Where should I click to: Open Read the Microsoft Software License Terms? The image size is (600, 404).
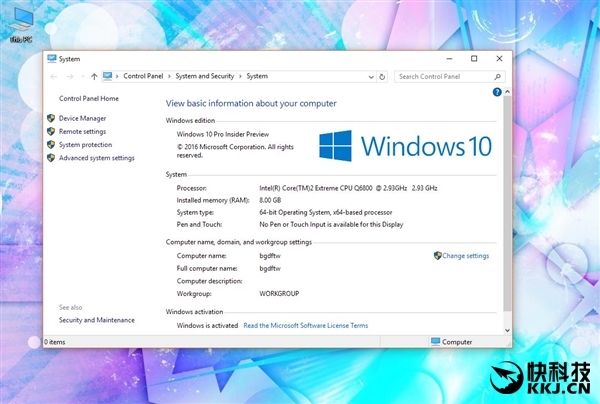pyautogui.click(x=305, y=325)
